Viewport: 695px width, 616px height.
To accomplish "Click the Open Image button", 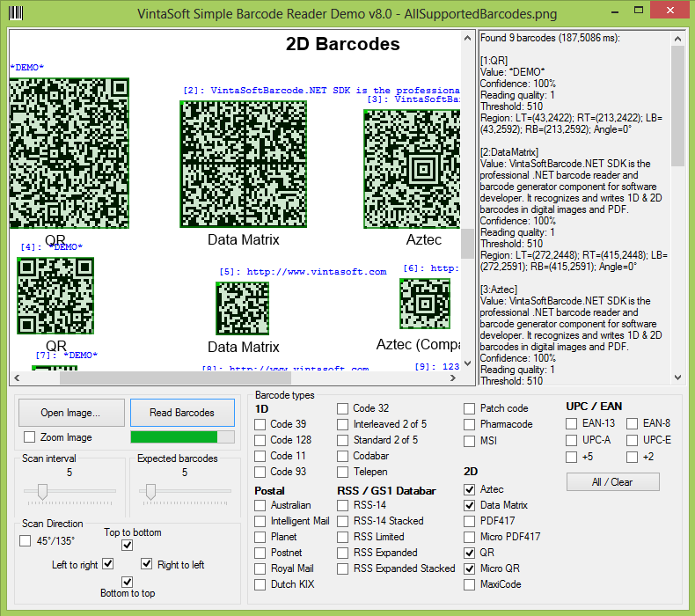I will click(71, 413).
